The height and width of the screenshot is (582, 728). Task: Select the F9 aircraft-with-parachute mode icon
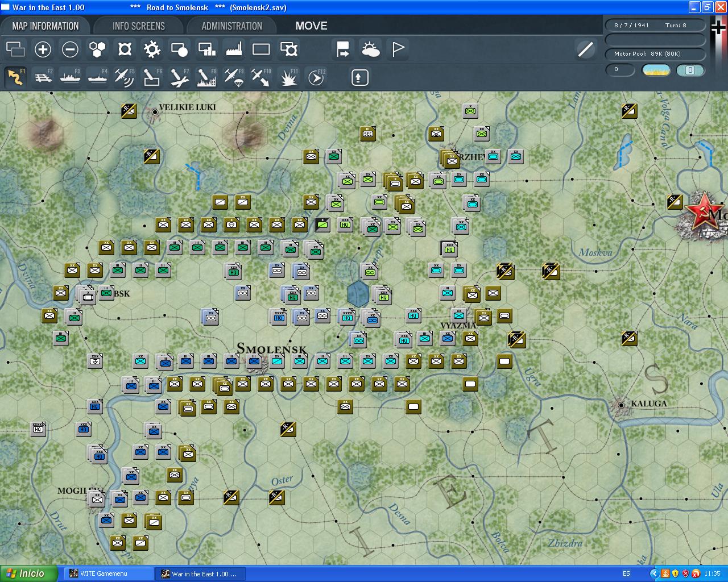(234, 77)
